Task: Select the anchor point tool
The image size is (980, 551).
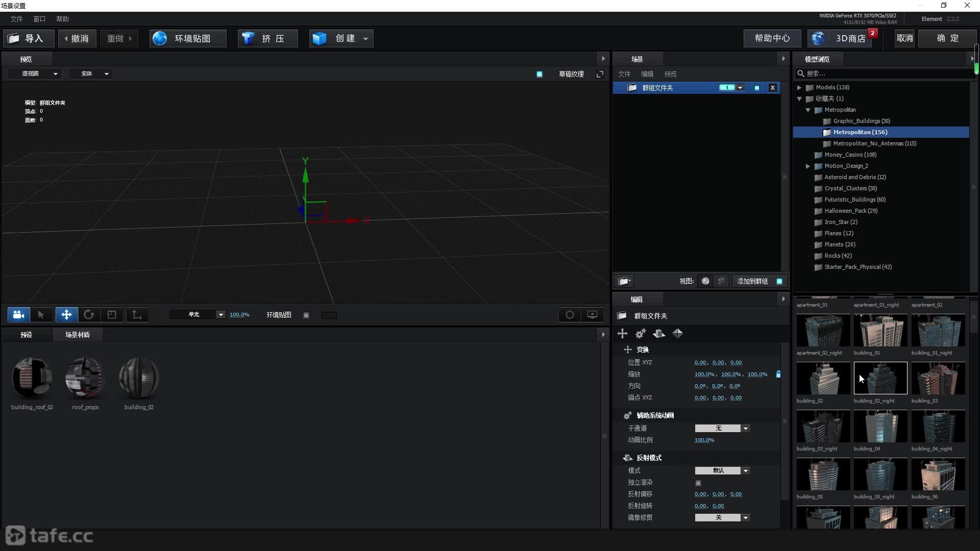Action: (x=137, y=315)
